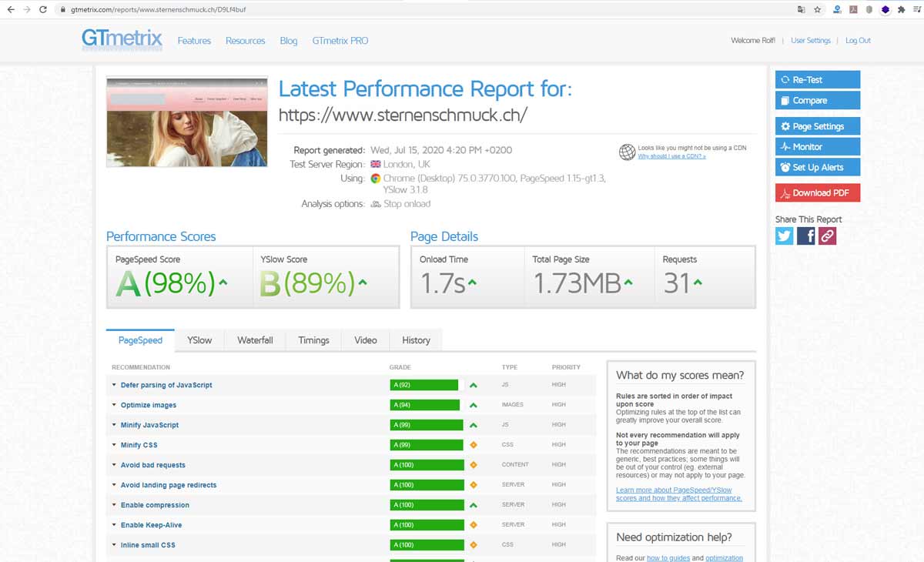Expand the Defer parsing of JavaScript recommendation
Screen dimensions: 924x562
click(x=166, y=385)
